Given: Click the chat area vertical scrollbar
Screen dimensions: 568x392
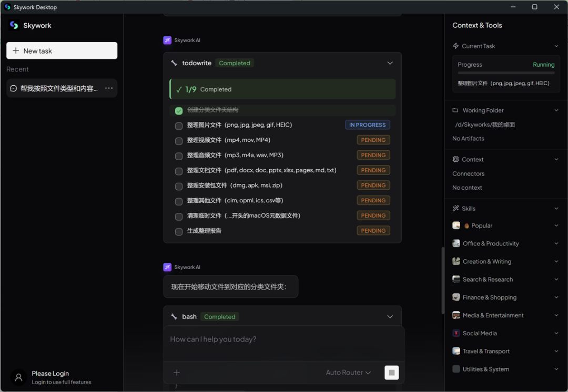Looking at the screenshot, I should (x=443, y=281).
